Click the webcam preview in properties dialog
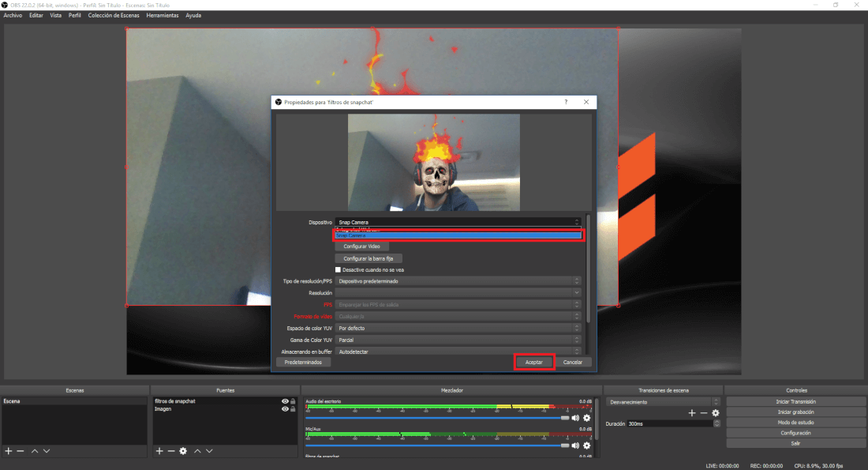Viewport: 868px width, 470px height. coord(434,163)
